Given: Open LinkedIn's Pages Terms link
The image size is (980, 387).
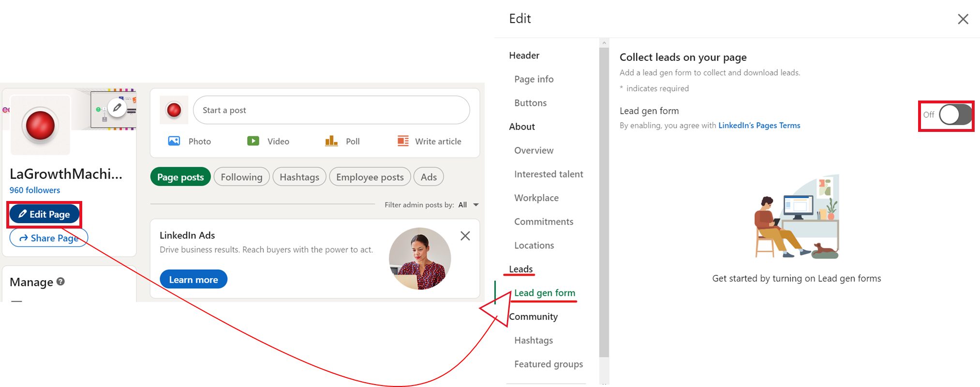Looking at the screenshot, I should 759,125.
